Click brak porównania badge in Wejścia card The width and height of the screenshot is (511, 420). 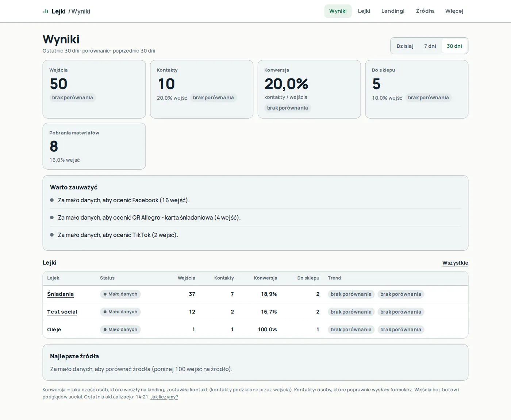click(x=73, y=98)
